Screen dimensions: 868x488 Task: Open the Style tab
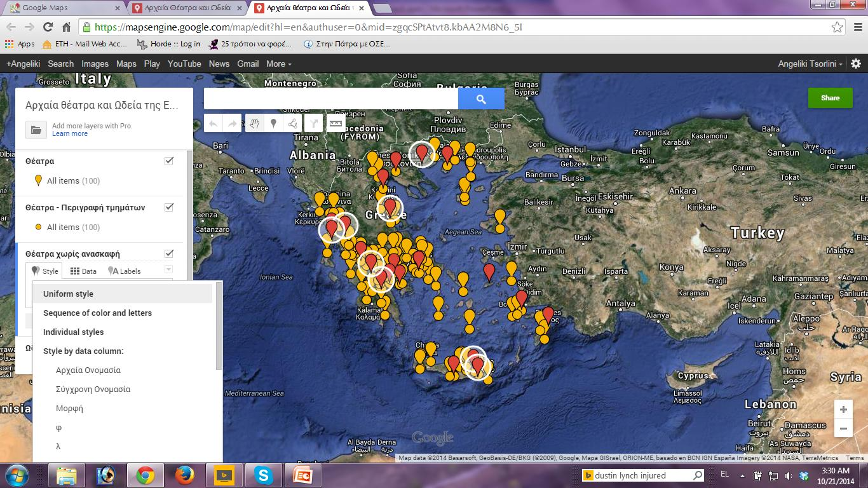coord(45,271)
